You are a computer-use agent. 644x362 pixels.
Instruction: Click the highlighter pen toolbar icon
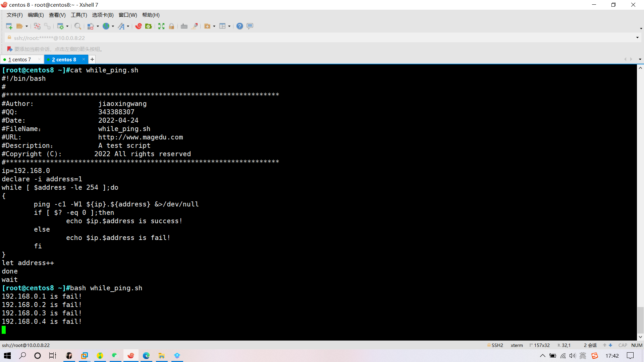(x=195, y=26)
